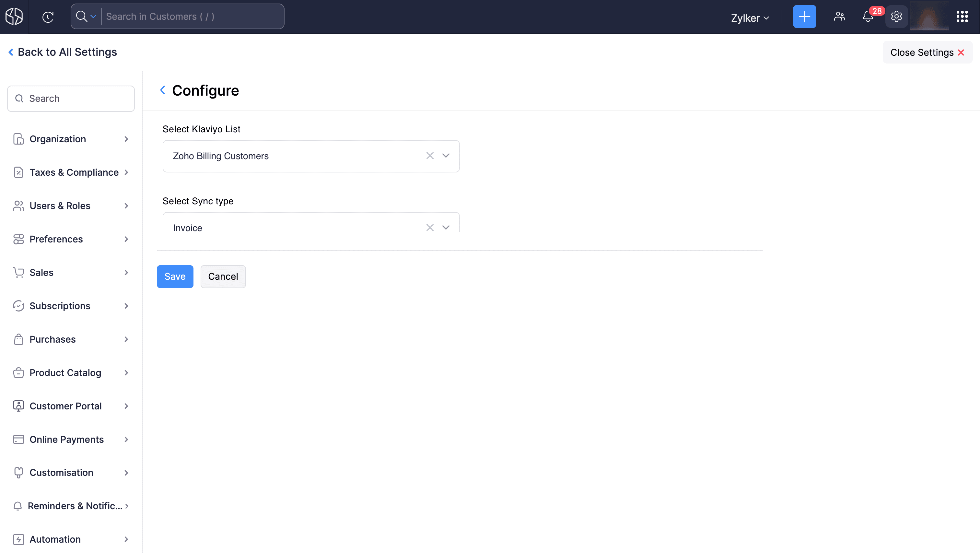Expand search category dropdown arrow
980x553 pixels.
coord(93,17)
